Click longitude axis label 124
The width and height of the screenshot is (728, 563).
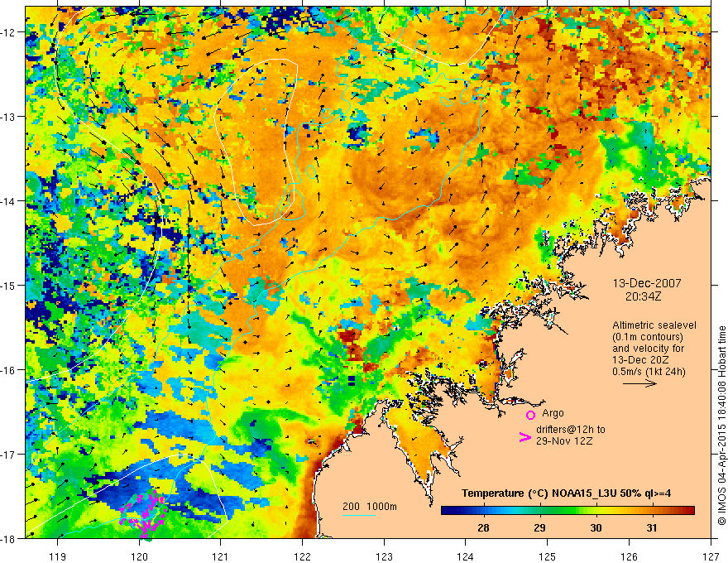click(x=466, y=556)
